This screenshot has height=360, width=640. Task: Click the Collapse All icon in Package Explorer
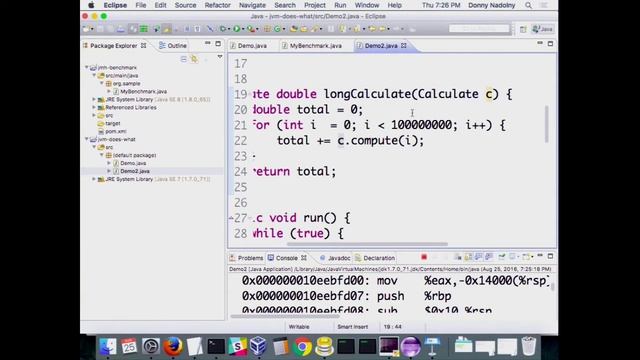183,60
